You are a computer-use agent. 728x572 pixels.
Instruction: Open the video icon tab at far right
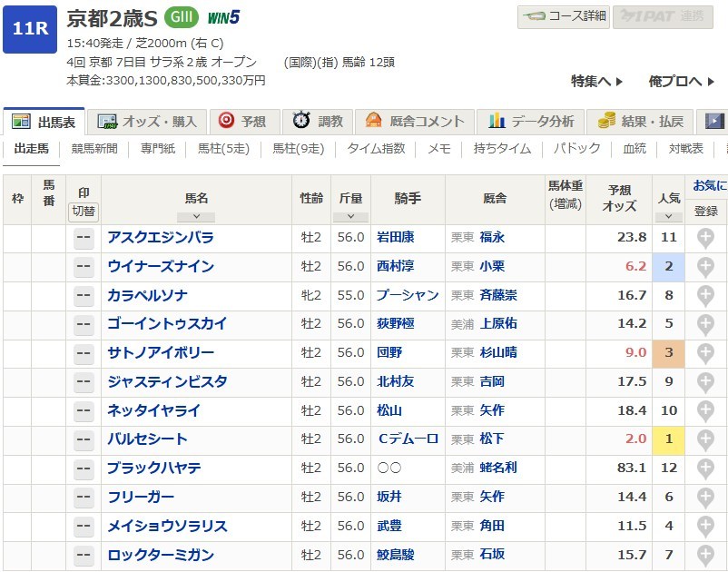pyautogui.click(x=715, y=121)
